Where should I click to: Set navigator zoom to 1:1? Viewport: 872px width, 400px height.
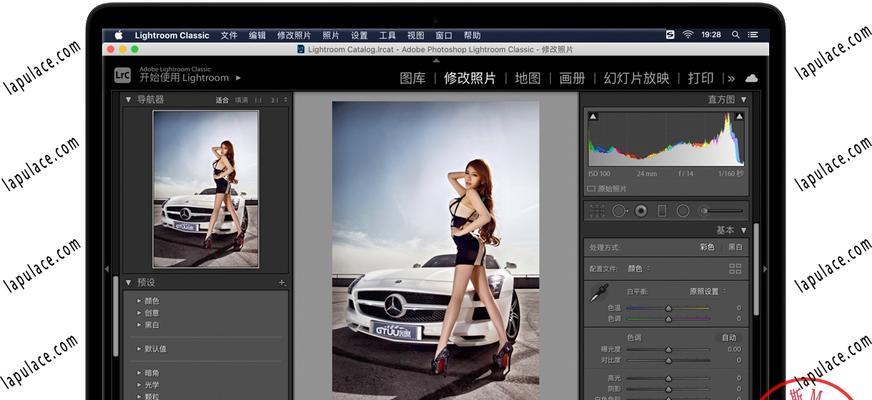tap(258, 100)
